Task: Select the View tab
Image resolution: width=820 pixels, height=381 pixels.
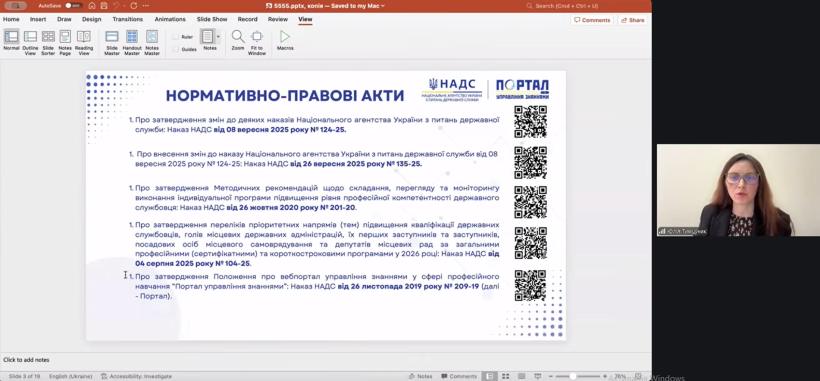Action: (305, 19)
